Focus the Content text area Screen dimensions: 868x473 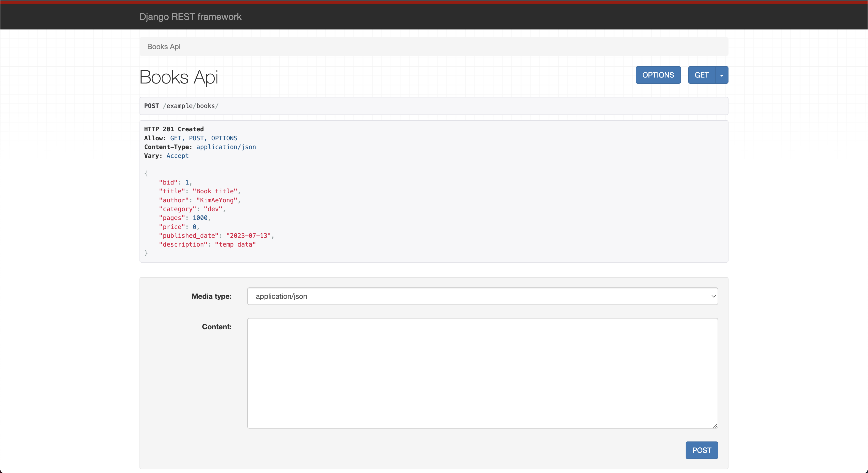pyautogui.click(x=482, y=372)
